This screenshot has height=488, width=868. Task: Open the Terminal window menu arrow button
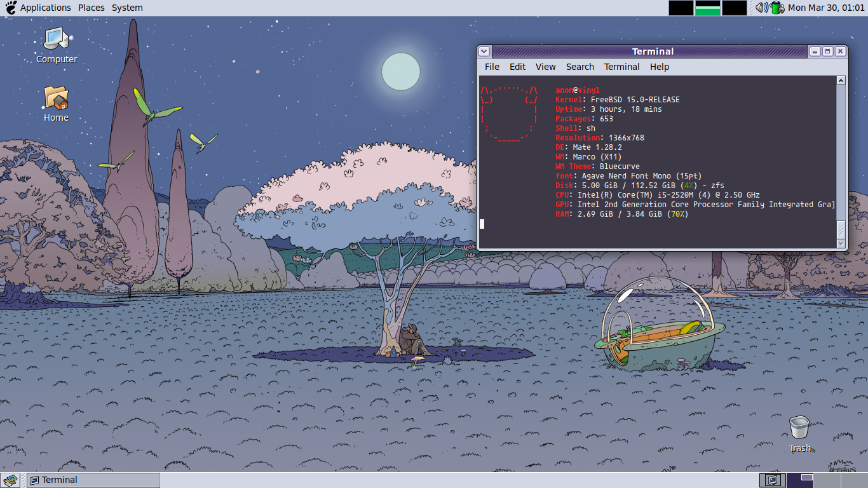[x=484, y=51]
